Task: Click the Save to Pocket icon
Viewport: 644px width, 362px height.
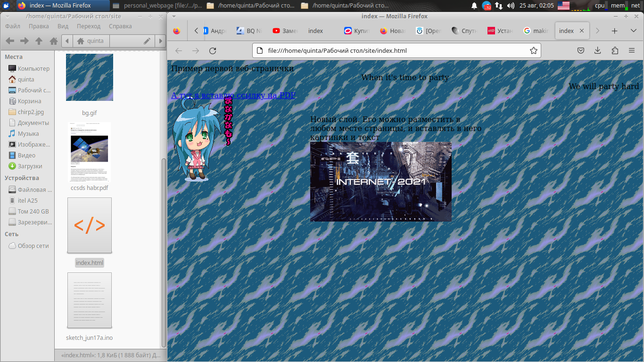Action: pyautogui.click(x=581, y=50)
